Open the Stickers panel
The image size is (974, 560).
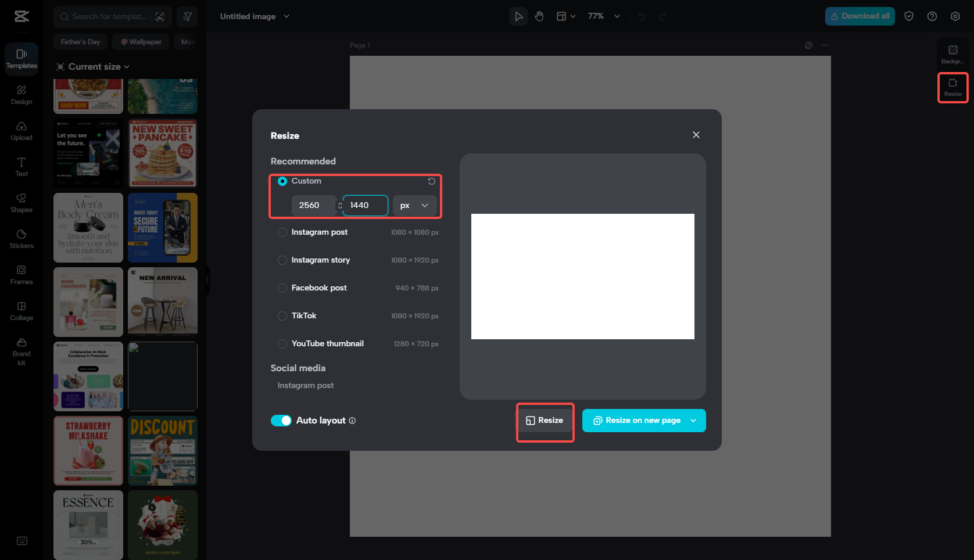[21, 238]
